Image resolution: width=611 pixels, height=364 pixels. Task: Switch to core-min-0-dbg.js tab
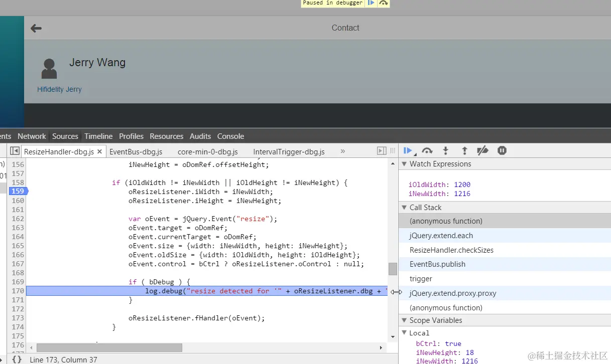tap(207, 151)
